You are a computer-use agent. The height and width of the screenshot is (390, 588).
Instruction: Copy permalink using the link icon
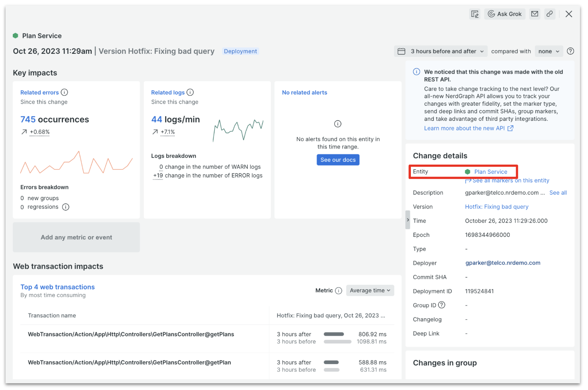[x=550, y=14]
